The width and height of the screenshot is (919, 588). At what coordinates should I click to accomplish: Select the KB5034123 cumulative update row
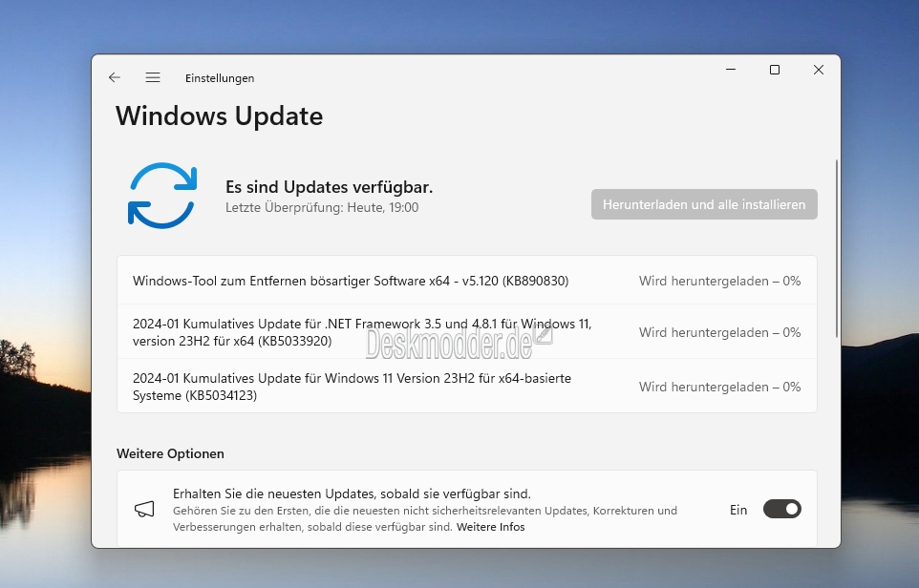tap(466, 387)
